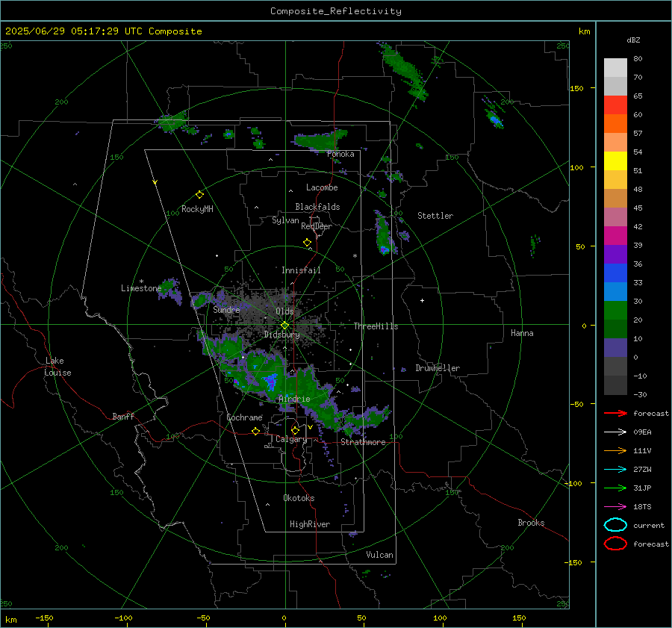Pick the 60 dBZ orange swatch
The height and width of the screenshot is (628, 672).
pos(615,123)
